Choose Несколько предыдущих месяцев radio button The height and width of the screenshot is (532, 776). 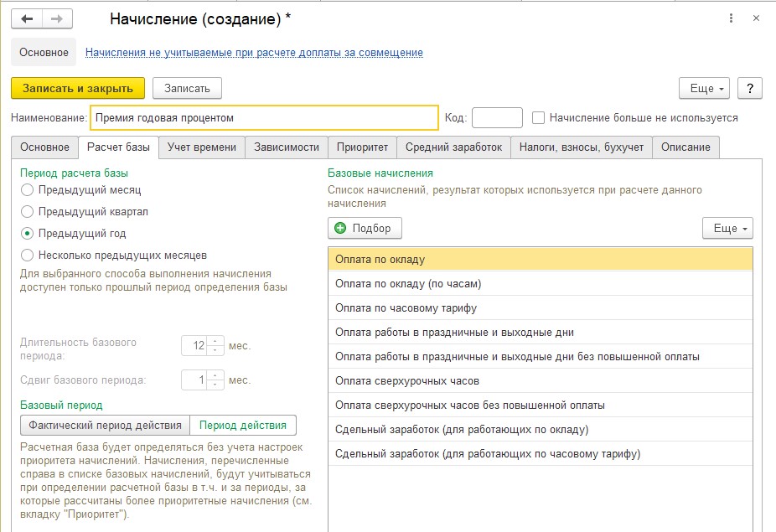27,256
